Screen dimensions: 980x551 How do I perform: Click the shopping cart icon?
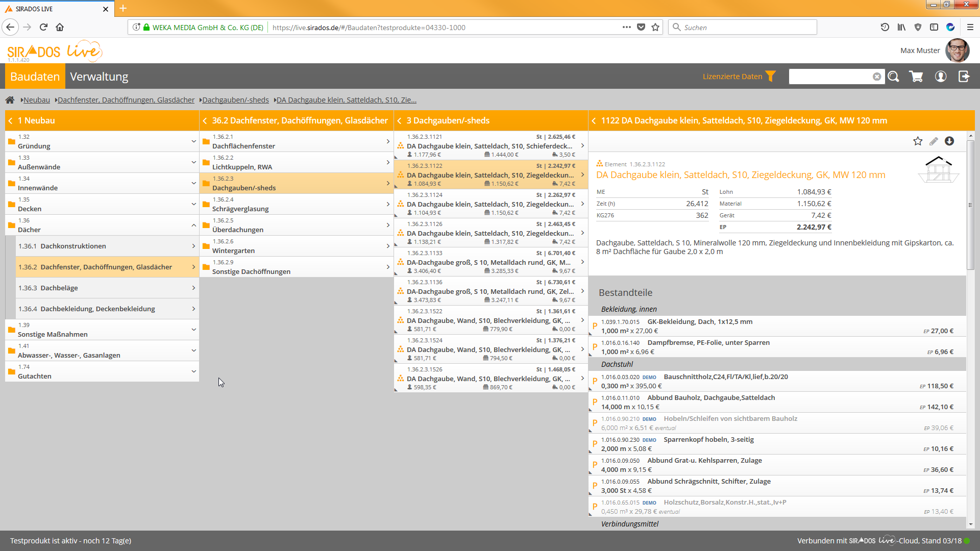coord(916,77)
